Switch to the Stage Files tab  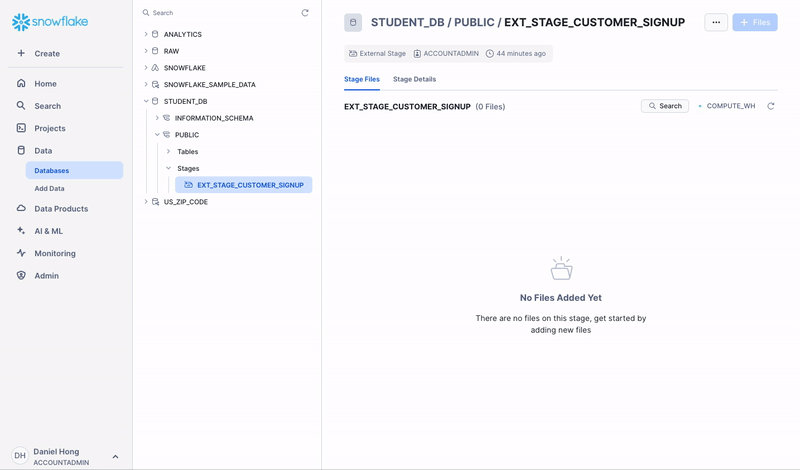coord(362,79)
